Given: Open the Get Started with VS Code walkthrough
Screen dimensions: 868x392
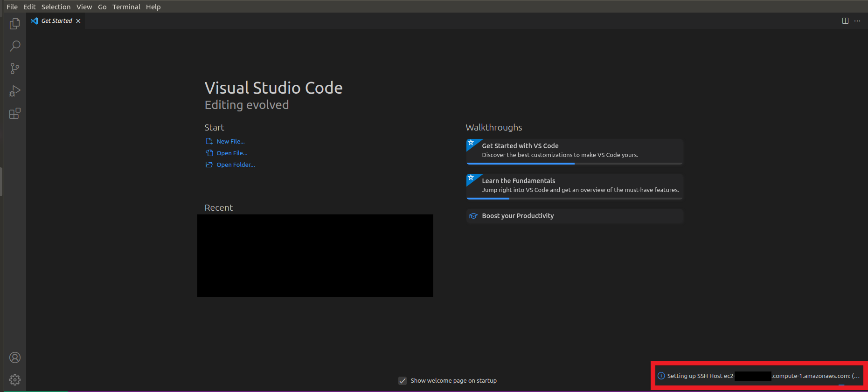Looking at the screenshot, I should (x=575, y=151).
